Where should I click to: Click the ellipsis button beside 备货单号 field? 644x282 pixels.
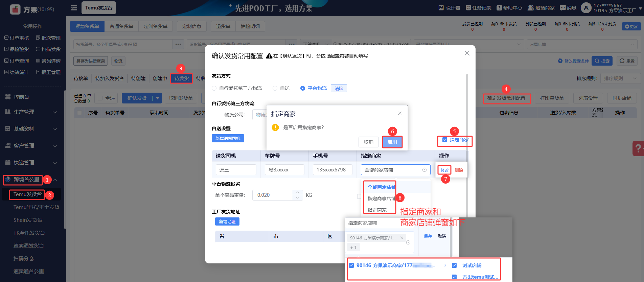click(178, 44)
